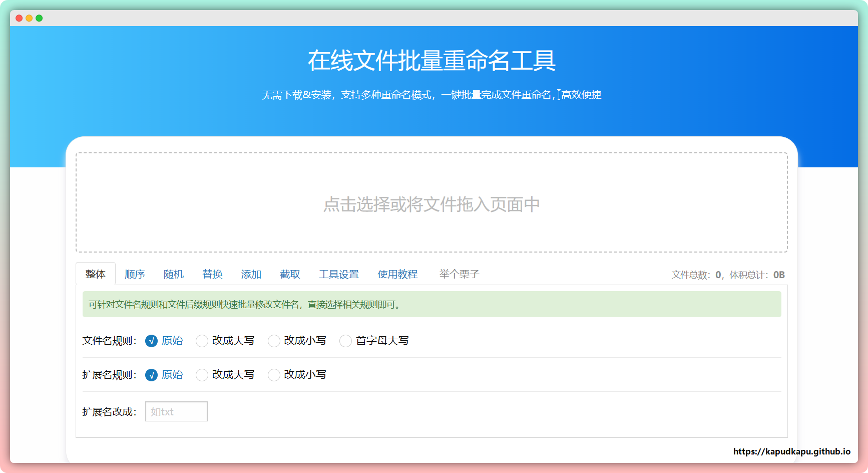Click the yellow minimize window button
Screen dimensions: 868x473
[29, 18]
